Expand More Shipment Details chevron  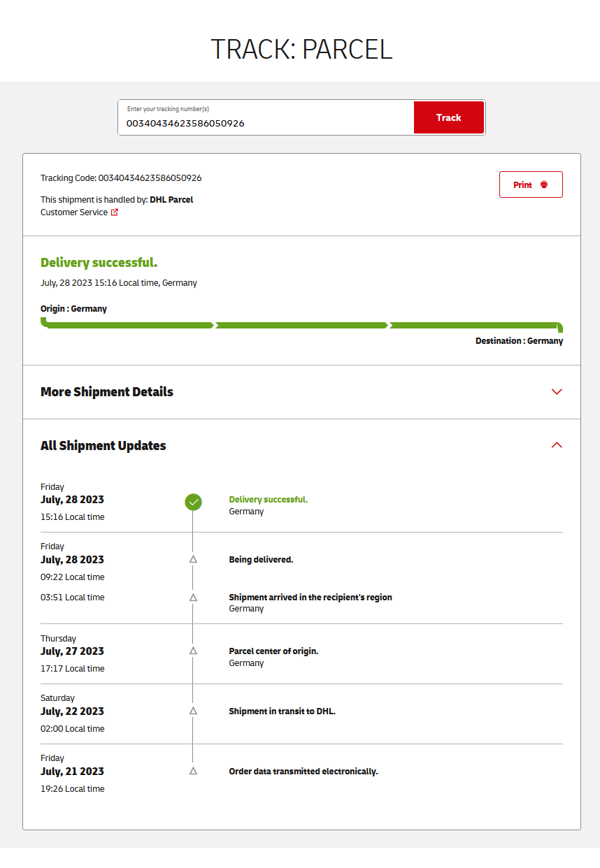(x=557, y=392)
